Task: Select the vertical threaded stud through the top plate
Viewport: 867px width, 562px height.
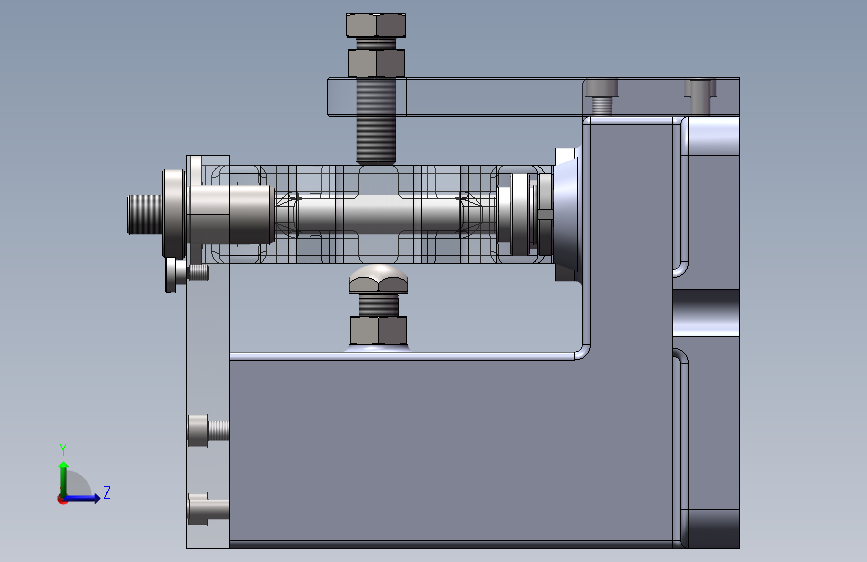Action: point(376,121)
